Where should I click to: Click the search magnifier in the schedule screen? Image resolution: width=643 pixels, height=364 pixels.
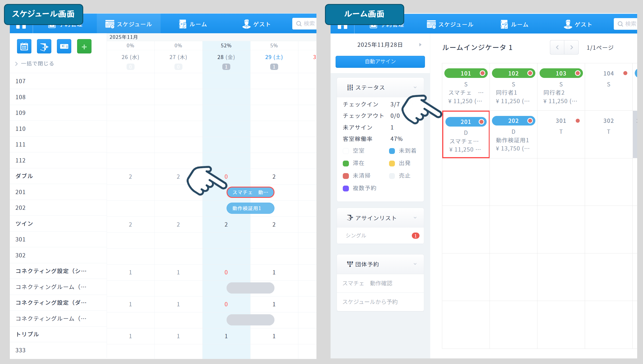[x=299, y=24]
